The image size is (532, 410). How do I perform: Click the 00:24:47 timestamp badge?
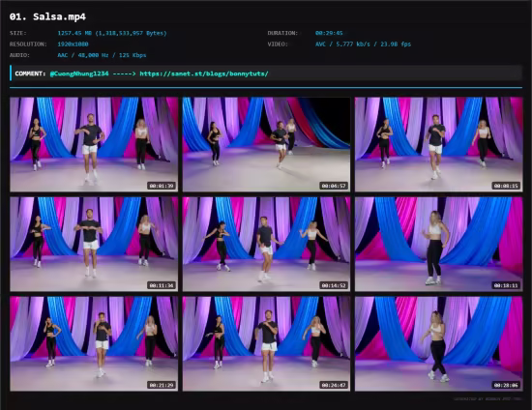pos(334,385)
